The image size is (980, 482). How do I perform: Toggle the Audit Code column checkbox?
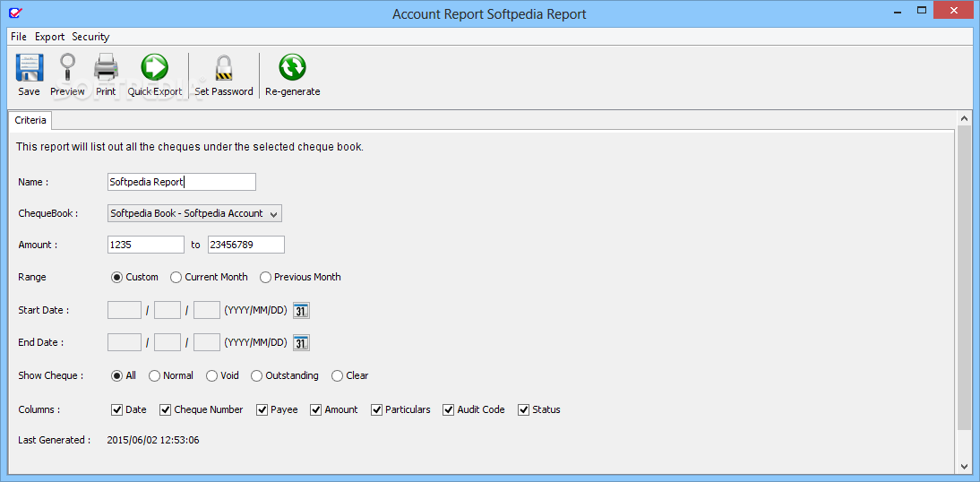[x=448, y=410]
